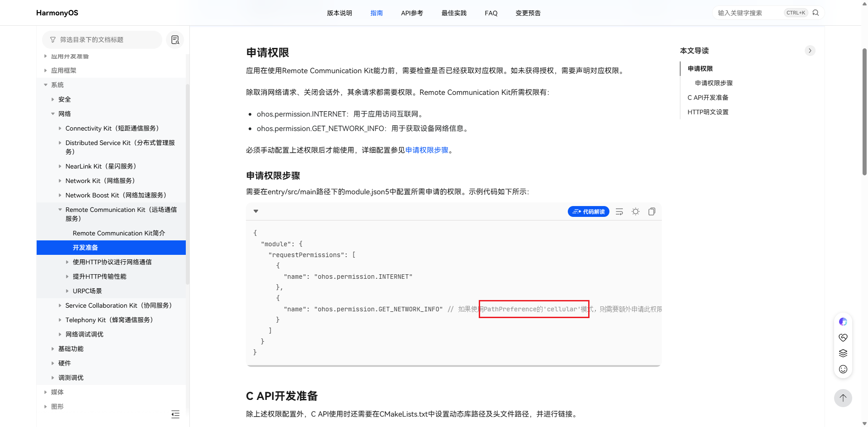The height and width of the screenshot is (427, 868).
Task: Open the FAQ nav tab
Action: click(x=491, y=13)
